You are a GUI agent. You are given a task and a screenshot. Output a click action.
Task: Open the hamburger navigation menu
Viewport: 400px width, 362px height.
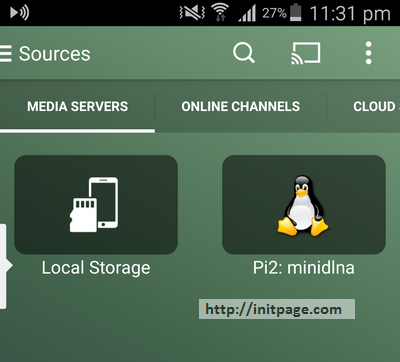coord(6,54)
